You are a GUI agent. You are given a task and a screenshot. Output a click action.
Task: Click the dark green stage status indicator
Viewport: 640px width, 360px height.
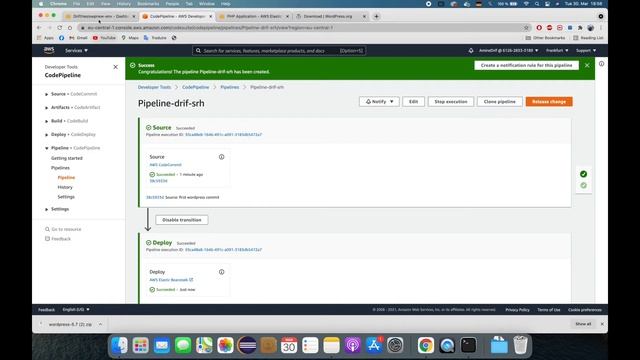click(583, 174)
